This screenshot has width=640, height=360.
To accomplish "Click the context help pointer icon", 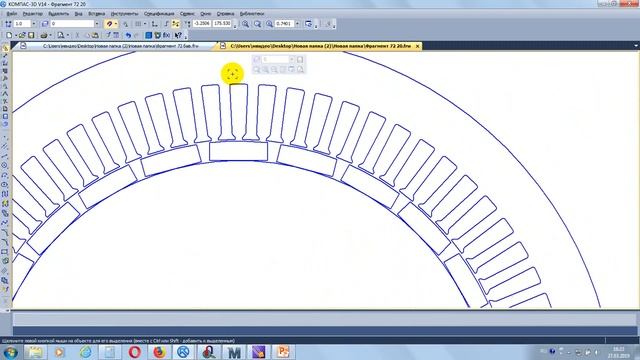I will 178,36.
